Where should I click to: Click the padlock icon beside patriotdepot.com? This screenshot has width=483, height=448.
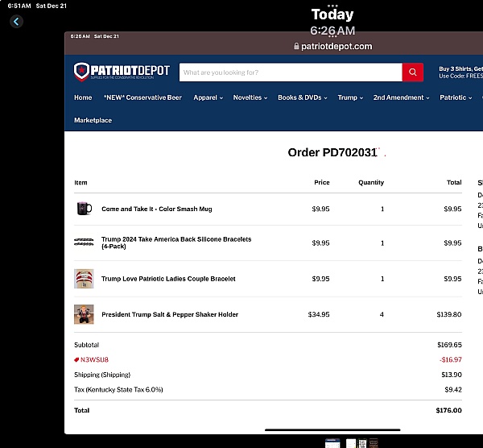point(296,46)
